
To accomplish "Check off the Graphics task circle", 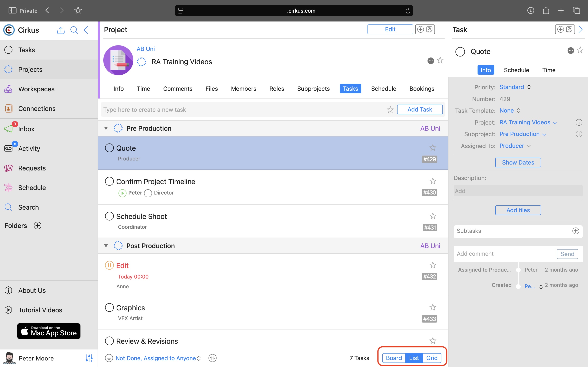I will (x=109, y=307).
